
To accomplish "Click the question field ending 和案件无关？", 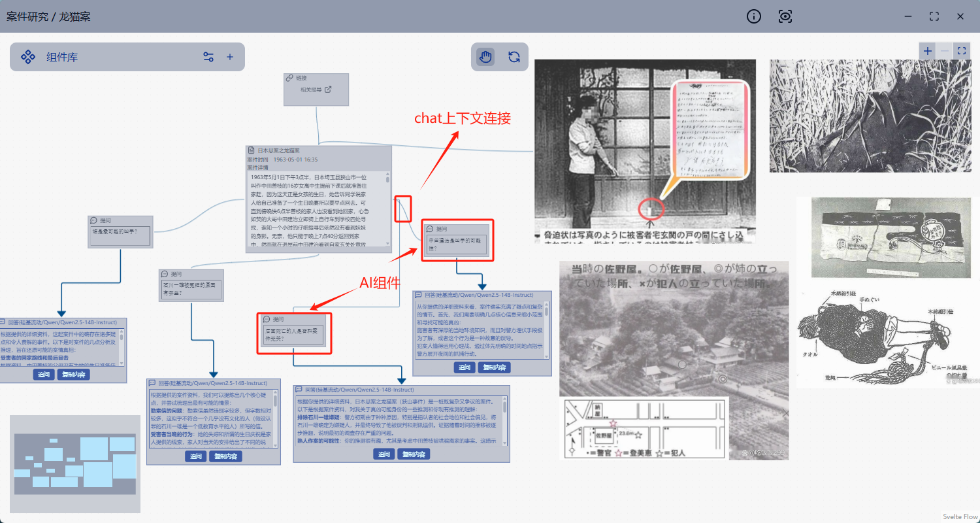I will (293, 336).
